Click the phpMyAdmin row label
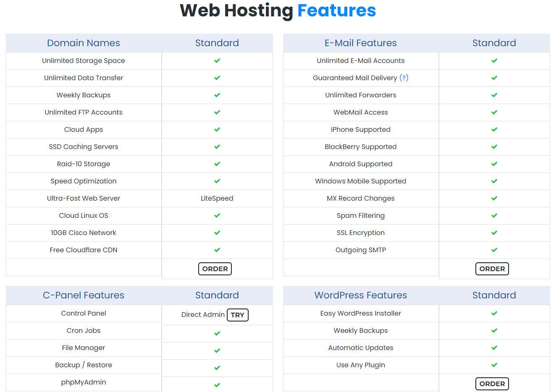 (x=84, y=382)
